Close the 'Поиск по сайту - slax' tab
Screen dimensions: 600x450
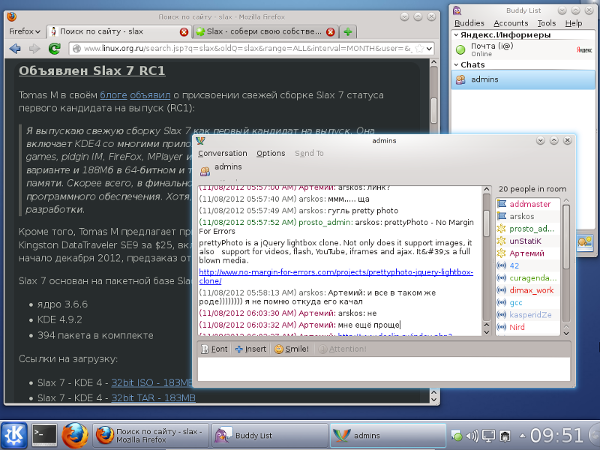(184, 32)
